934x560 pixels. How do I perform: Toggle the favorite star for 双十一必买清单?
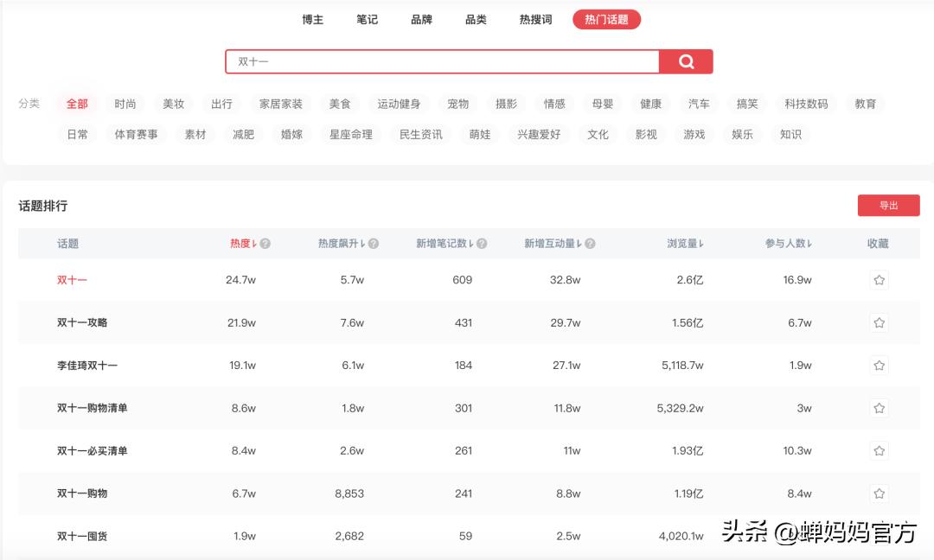point(879,450)
